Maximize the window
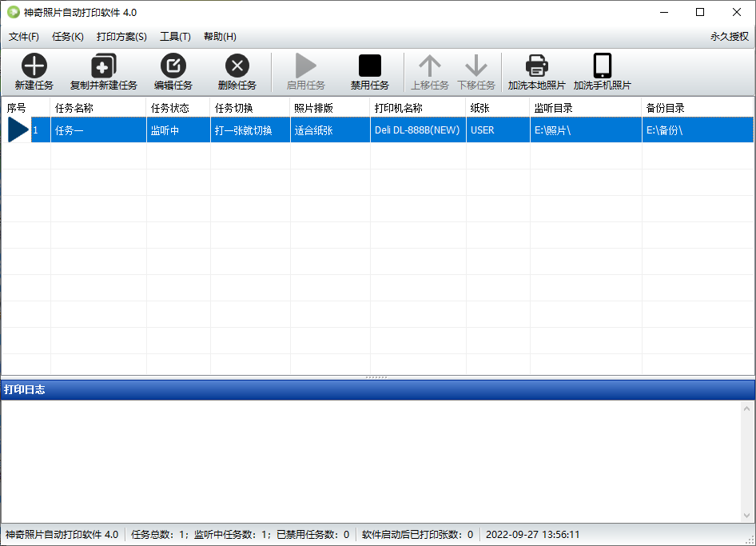 [700, 12]
